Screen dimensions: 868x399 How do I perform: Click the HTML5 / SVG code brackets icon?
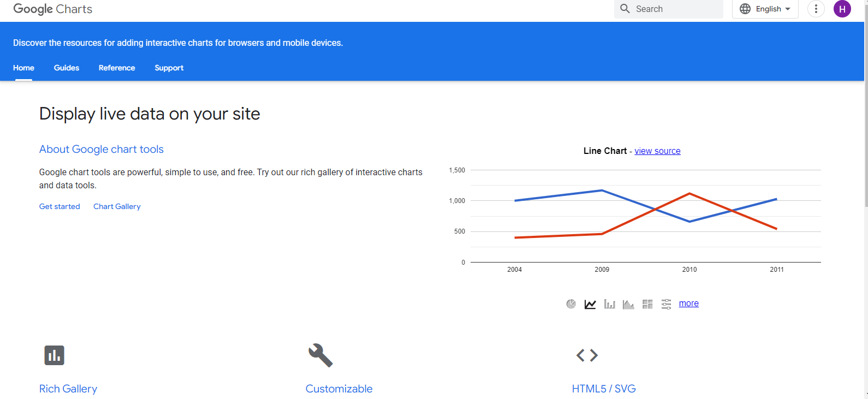coord(587,355)
